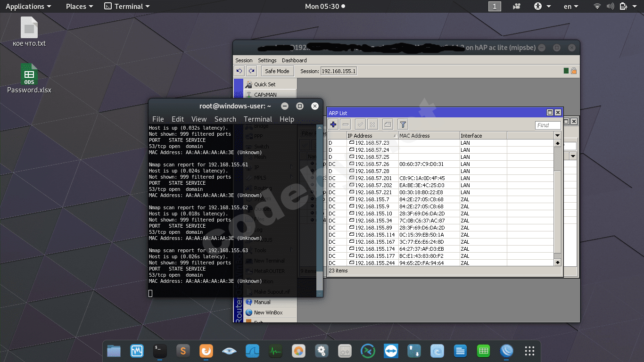
Task: Click the Enable checkmark in ARP toolbar
Action: (361, 124)
